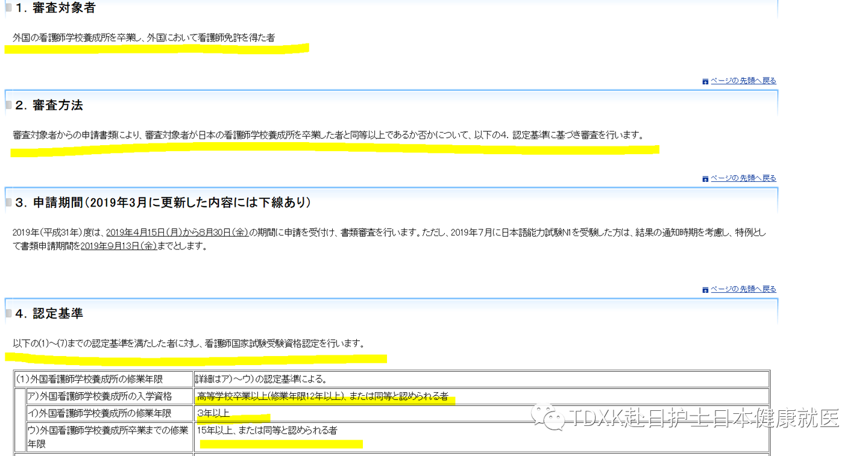Click the up-arrow icon beside the link above 審査方法
The height and width of the screenshot is (456, 868).
click(x=705, y=81)
